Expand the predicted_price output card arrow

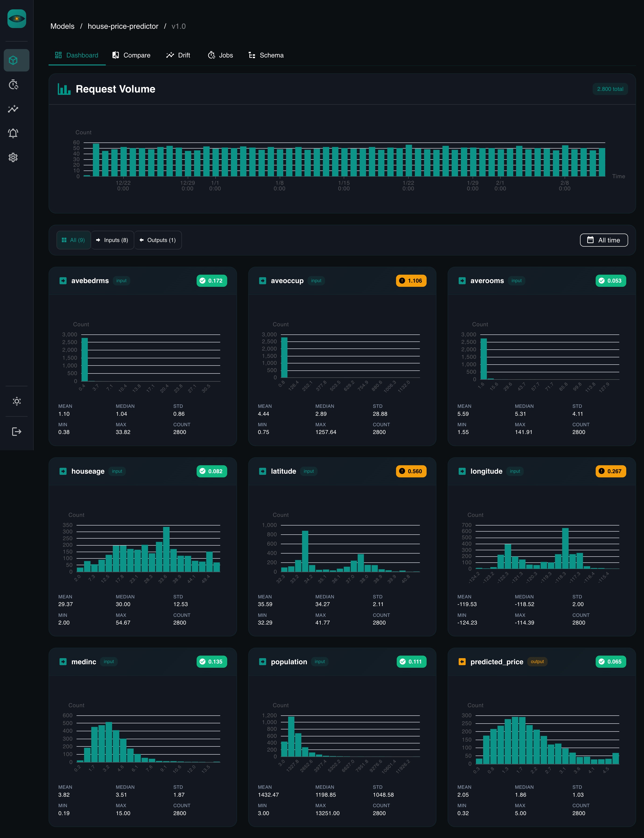click(462, 662)
